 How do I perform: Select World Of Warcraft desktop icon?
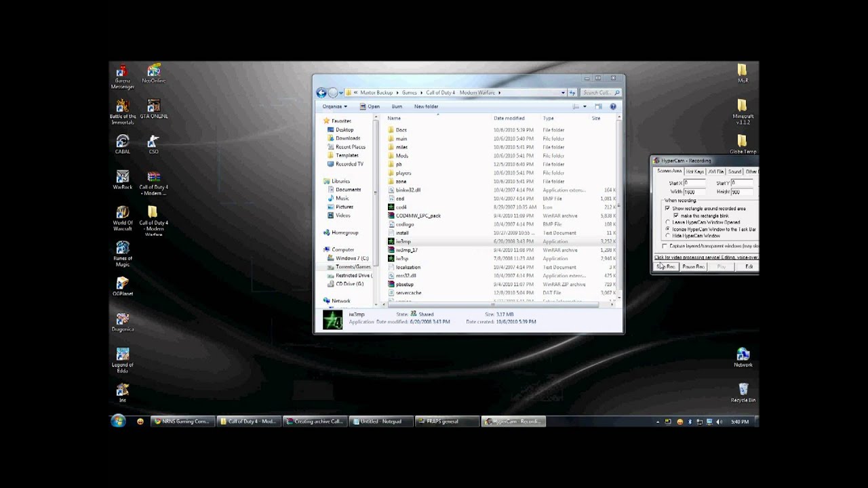[x=122, y=218]
